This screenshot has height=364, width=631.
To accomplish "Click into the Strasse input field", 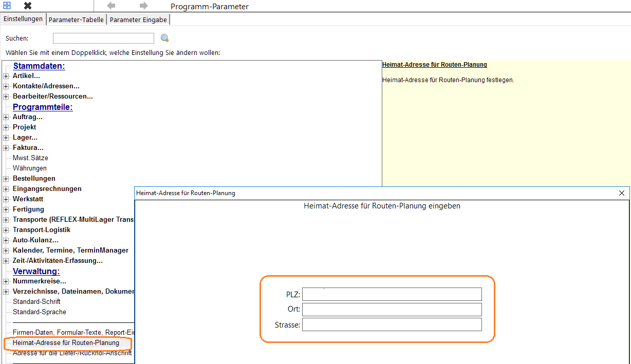I will 392,324.
